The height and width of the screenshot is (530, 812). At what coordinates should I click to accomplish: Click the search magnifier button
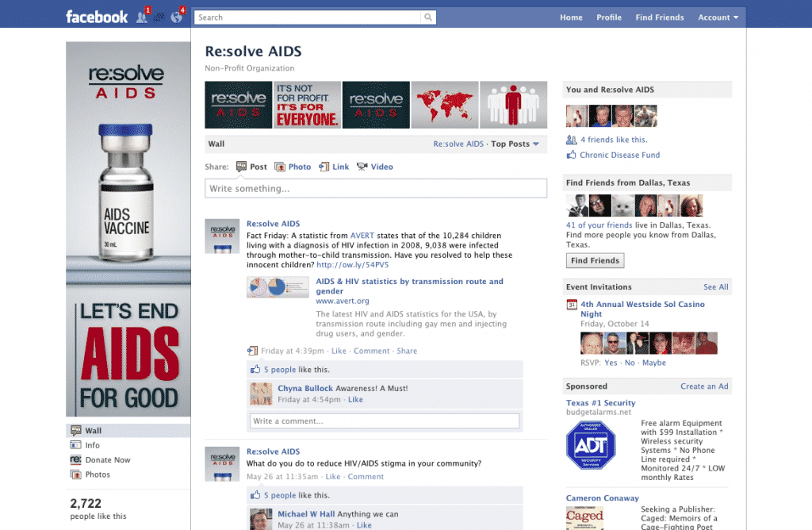click(x=428, y=17)
